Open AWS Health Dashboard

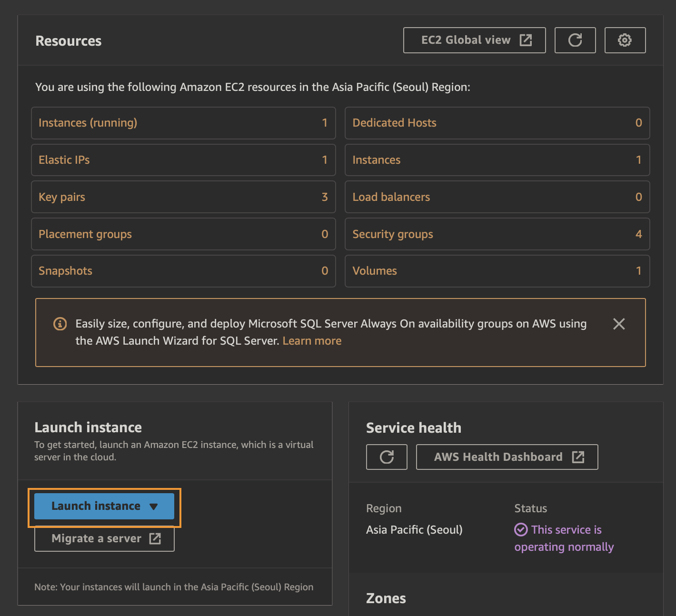coord(507,457)
